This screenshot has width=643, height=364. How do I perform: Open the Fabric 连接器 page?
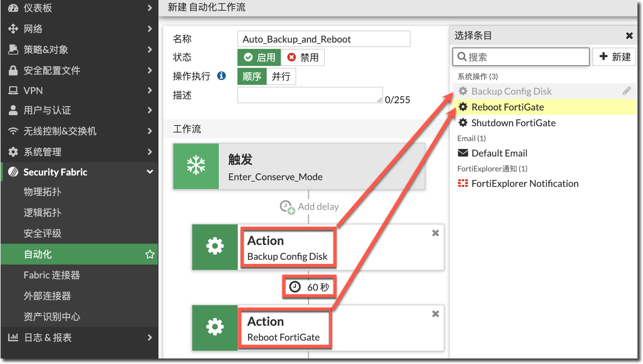[52, 275]
